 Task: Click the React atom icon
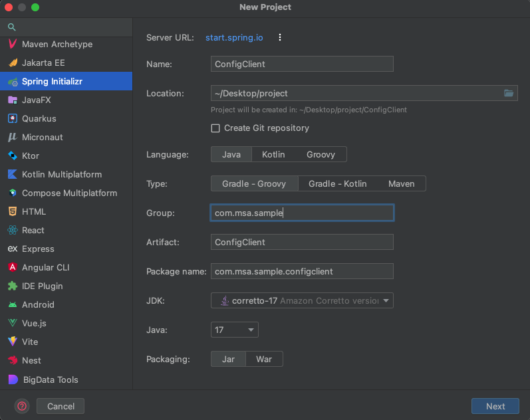click(13, 230)
